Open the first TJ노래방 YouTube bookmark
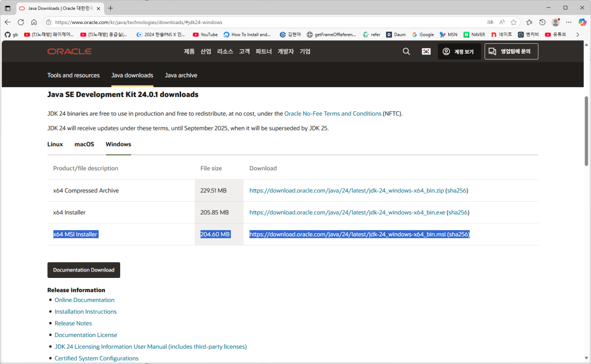This screenshot has width=591, height=364. [49, 35]
